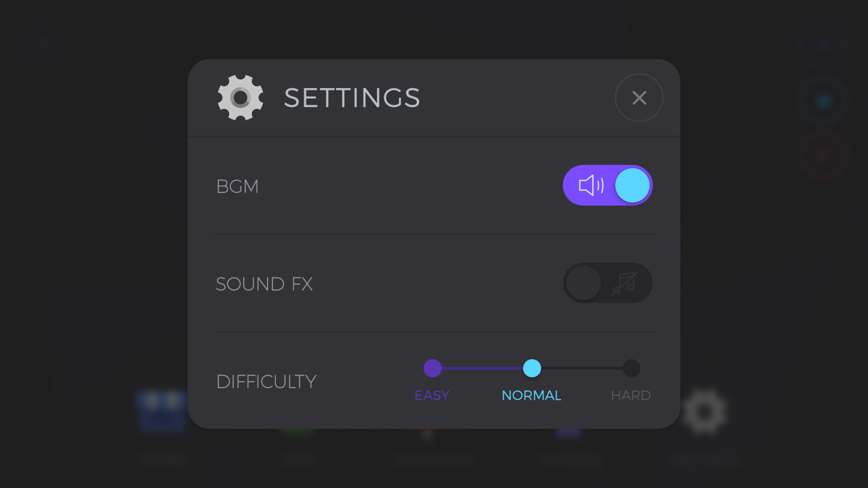868x488 pixels.
Task: Click the SOUND FX setting label
Action: pos(264,284)
